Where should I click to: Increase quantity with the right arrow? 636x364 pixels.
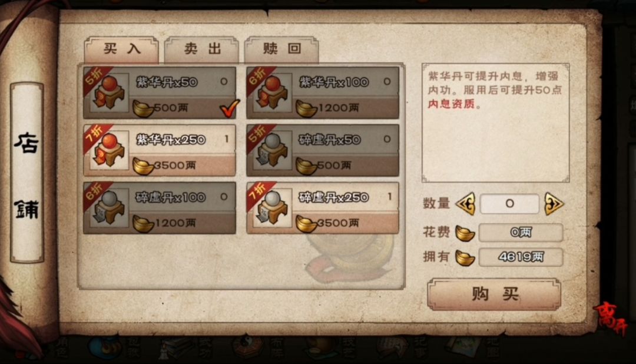(x=554, y=203)
